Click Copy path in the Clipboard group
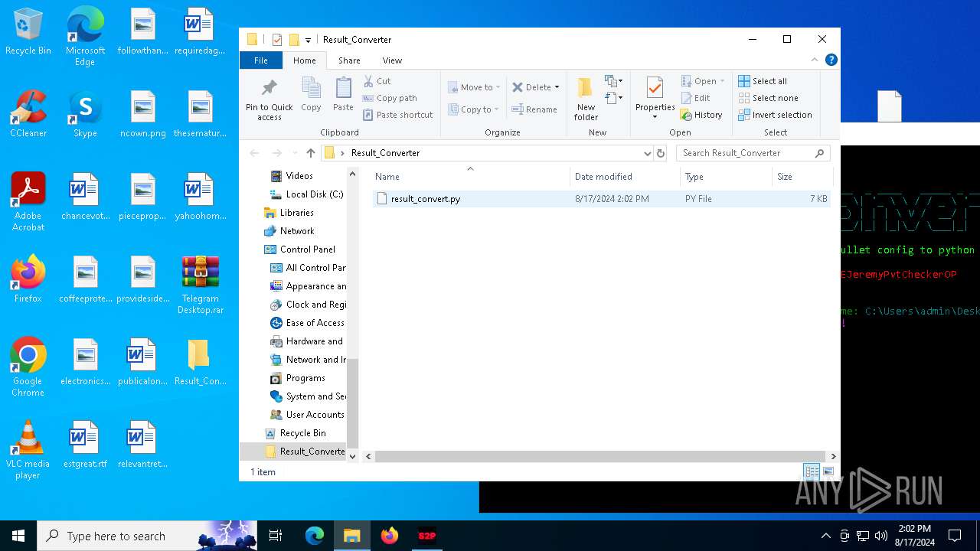The height and width of the screenshot is (551, 980). click(390, 98)
